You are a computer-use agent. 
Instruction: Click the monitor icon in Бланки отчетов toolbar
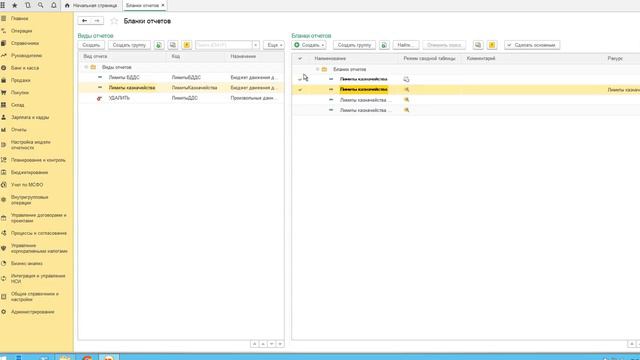tap(478, 45)
